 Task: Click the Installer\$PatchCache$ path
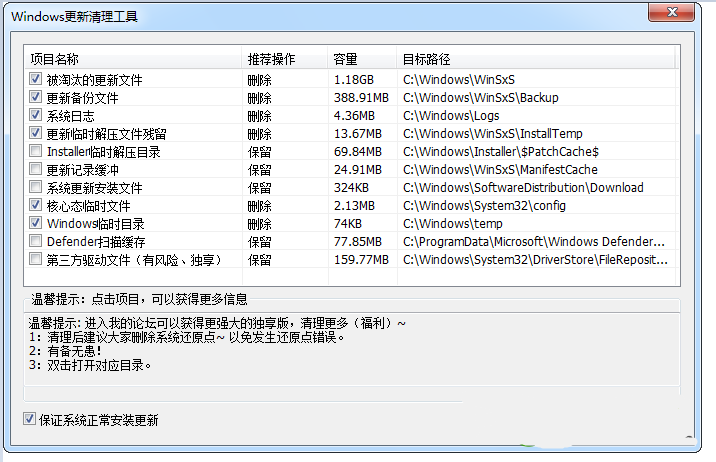tap(501, 152)
